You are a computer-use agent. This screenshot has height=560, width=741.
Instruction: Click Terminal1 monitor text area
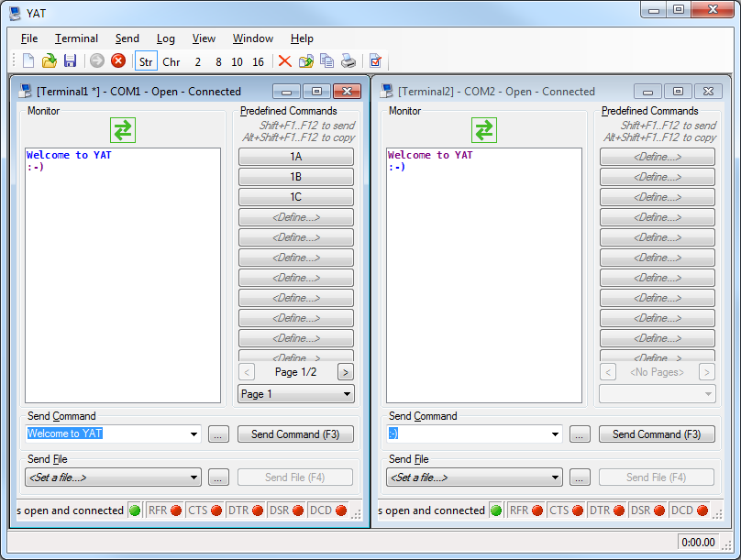123,275
